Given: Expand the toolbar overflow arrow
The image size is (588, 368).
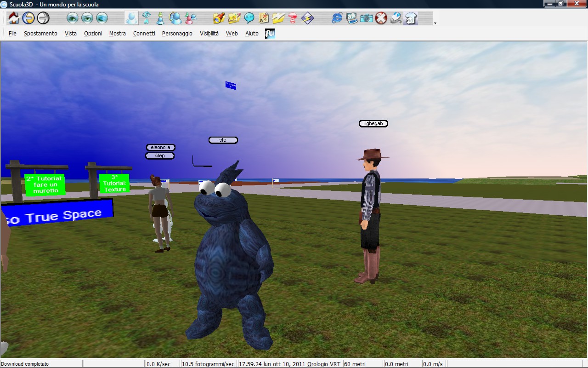Looking at the screenshot, I should pyautogui.click(x=435, y=23).
